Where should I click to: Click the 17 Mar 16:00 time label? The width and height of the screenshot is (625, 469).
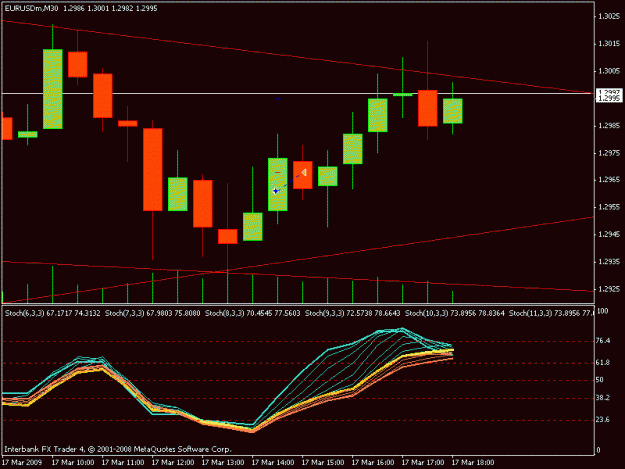click(x=373, y=463)
